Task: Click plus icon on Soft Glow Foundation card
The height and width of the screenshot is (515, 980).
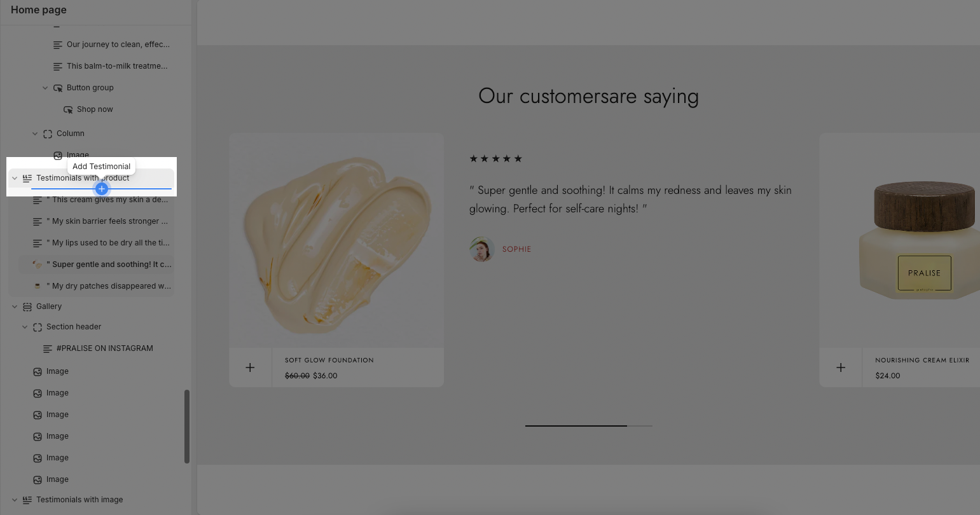Action: click(x=250, y=367)
